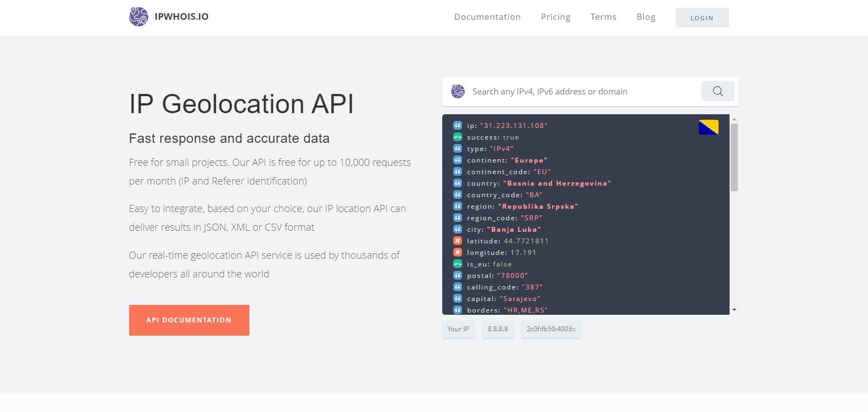Click the results scrollbar down arrow
Viewport: 868px width, 412px height.
click(x=734, y=310)
